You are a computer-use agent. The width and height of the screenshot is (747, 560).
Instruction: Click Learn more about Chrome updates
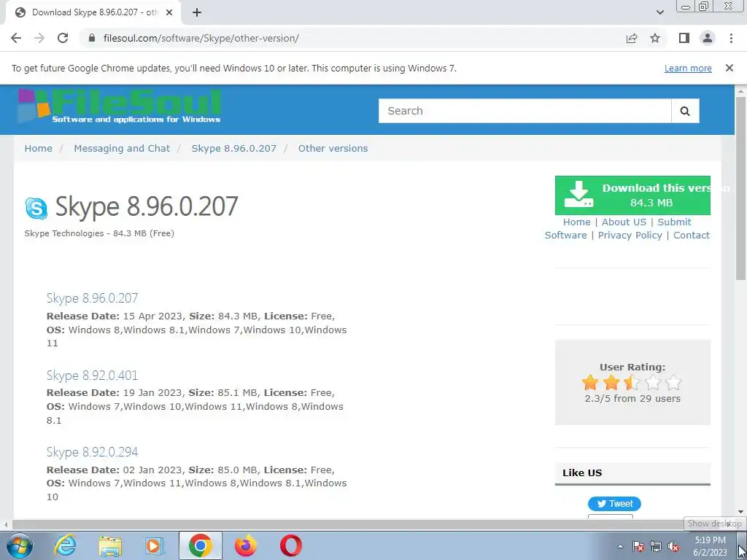tap(688, 68)
